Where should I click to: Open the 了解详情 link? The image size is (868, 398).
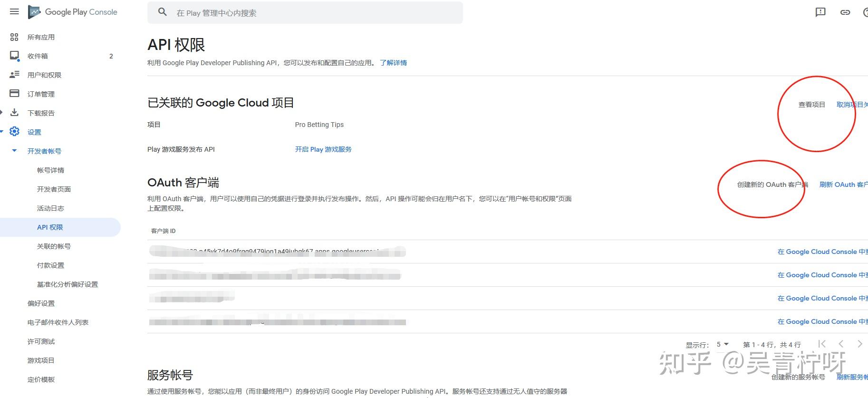(393, 63)
